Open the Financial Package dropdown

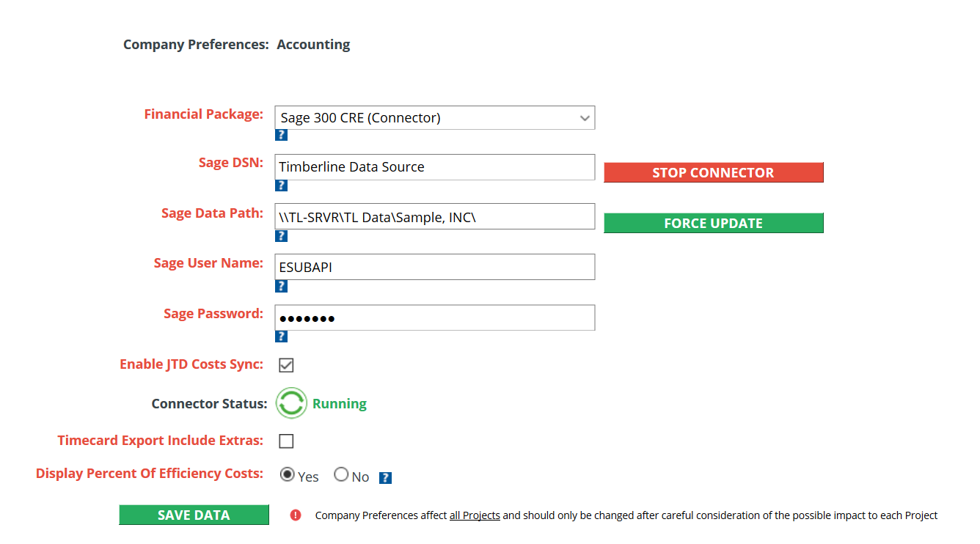tap(434, 118)
